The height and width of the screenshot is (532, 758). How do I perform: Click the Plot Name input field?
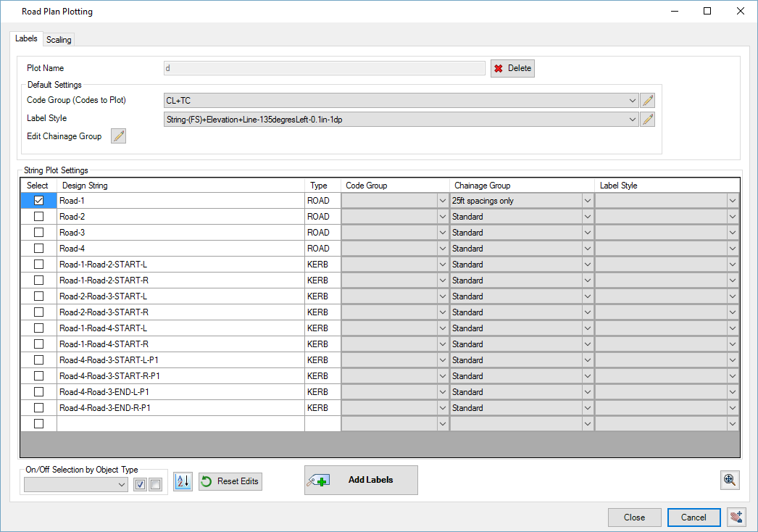click(x=325, y=68)
